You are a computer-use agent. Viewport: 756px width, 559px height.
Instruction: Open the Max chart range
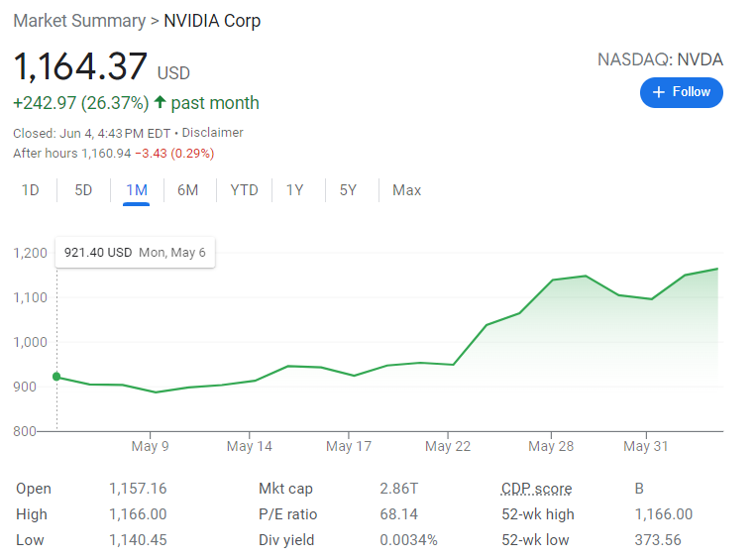(406, 190)
